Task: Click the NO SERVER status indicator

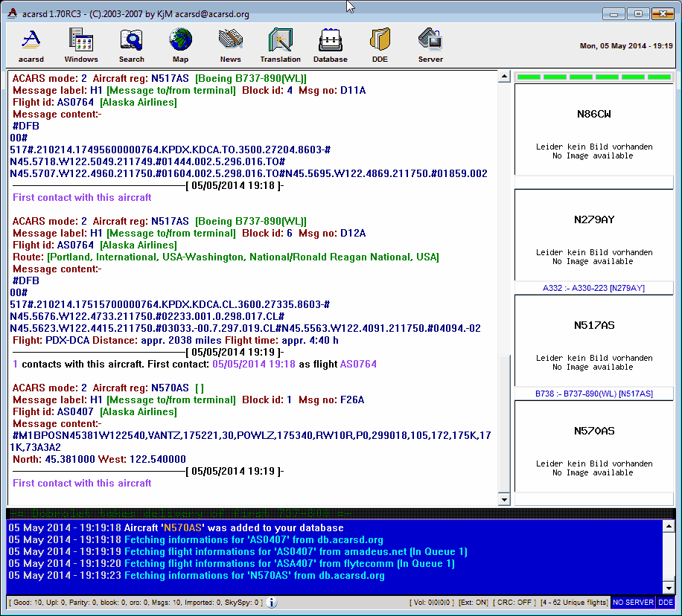Action: tap(633, 602)
